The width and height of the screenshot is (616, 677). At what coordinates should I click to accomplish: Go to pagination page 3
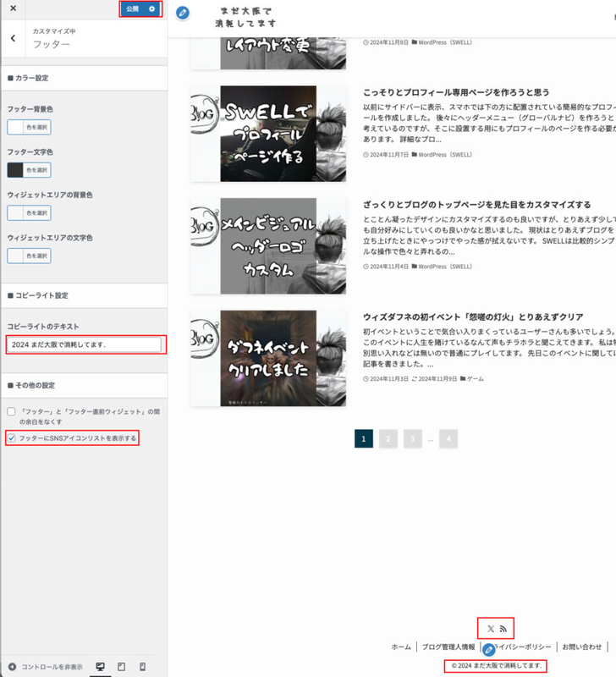(x=413, y=438)
